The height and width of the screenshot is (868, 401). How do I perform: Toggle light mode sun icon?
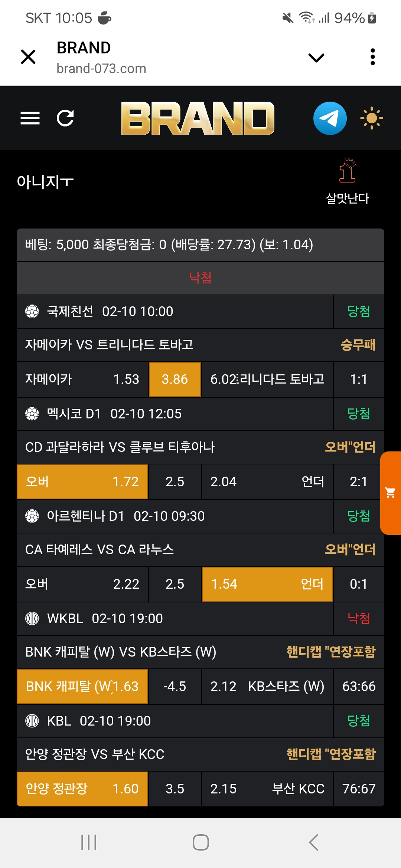(371, 118)
